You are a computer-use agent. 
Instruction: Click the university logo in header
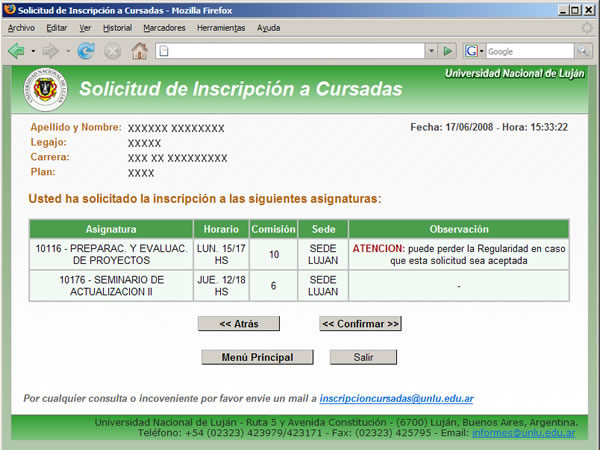(x=46, y=88)
